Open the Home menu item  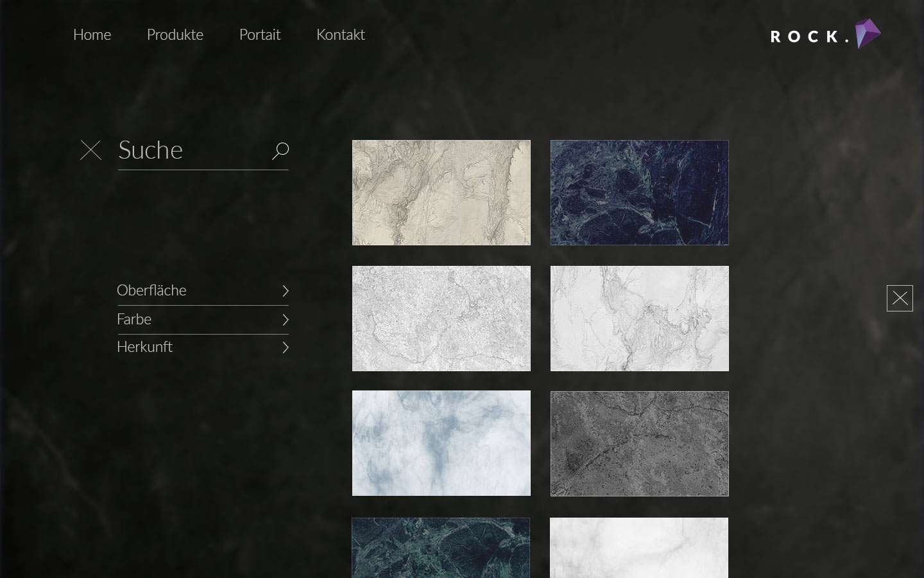click(92, 35)
